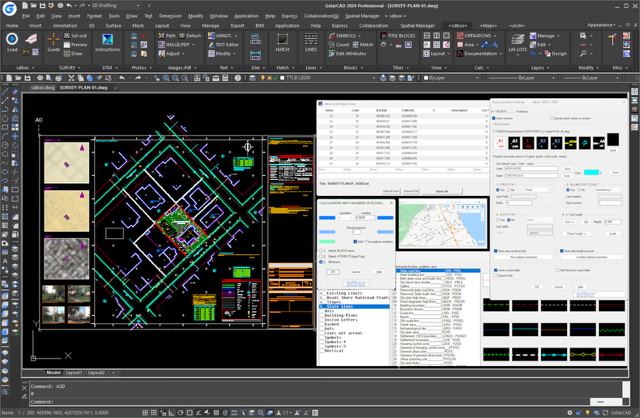Click Area display properties button
Screen dimensions: 640x418
tap(524, 257)
